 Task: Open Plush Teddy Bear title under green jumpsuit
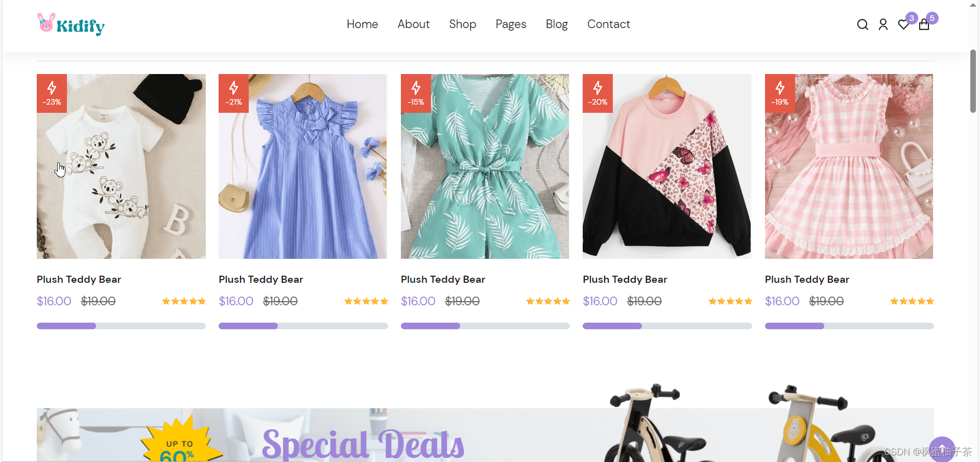443,279
